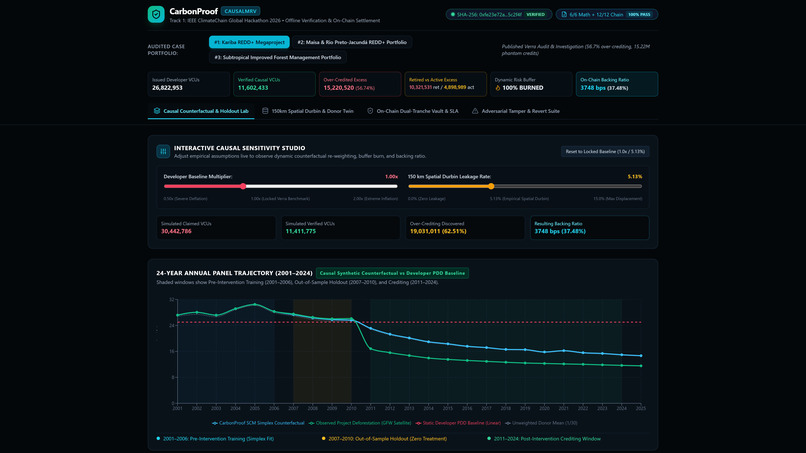Click the Developer Baseline Multiplier track near 2.00x
Image resolution: width=806 pixels, height=453 pixels.
(x=395, y=186)
